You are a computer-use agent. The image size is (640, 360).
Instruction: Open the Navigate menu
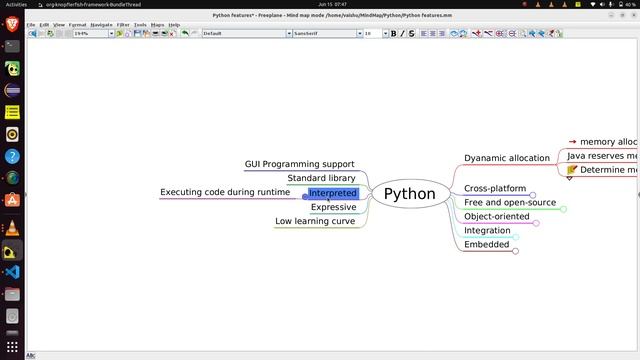[101, 25]
